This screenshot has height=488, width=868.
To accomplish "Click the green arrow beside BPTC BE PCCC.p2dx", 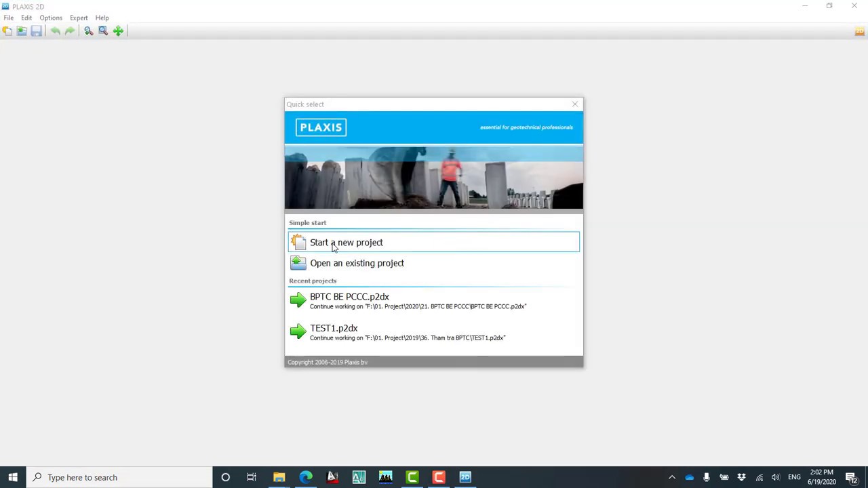I will click(x=298, y=300).
